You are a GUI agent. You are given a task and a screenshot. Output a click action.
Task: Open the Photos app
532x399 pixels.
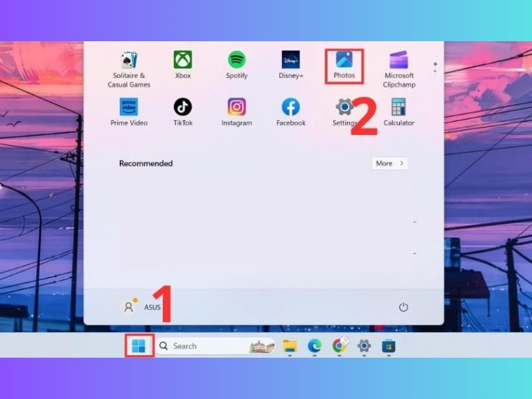[344, 66]
